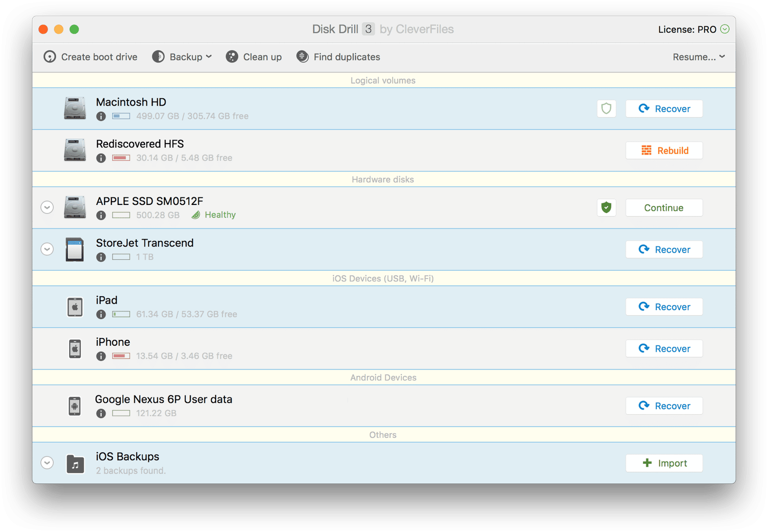Click the iOS Devices (USB, Wi-Fi) header
Screen dimensions: 768x532
coord(383,278)
